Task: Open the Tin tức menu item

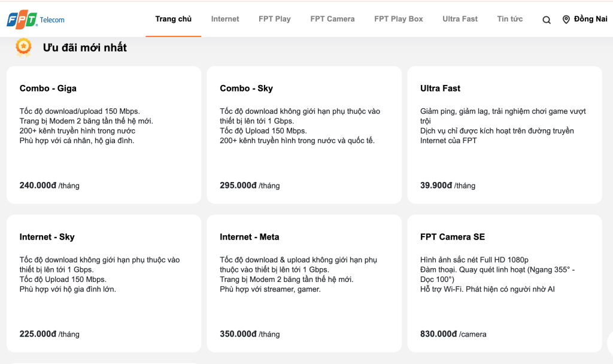Action: [510, 19]
